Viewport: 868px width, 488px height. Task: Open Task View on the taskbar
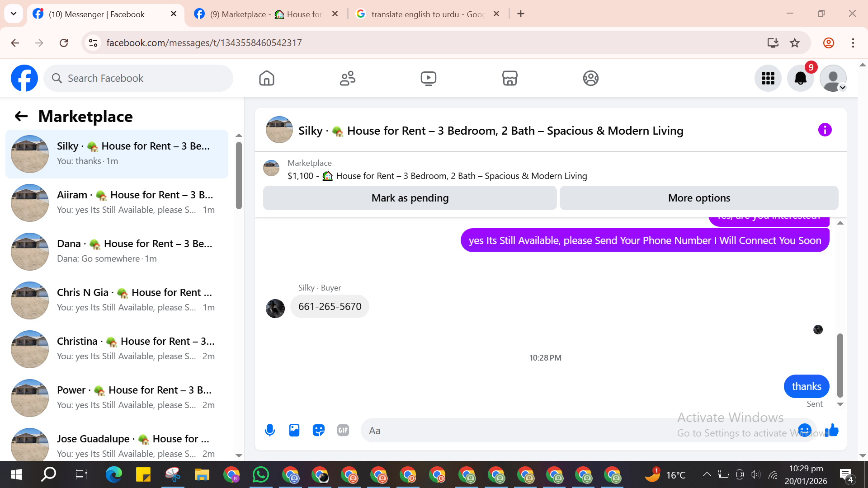click(81, 475)
